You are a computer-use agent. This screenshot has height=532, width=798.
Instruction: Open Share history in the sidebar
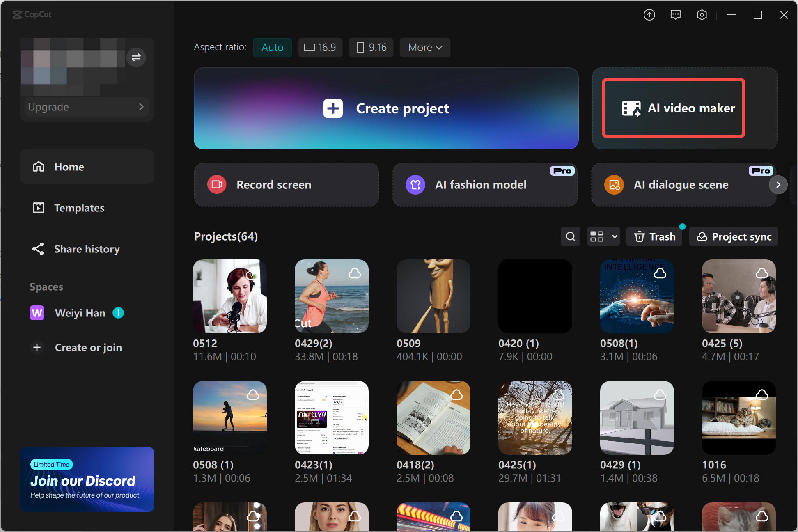pyautogui.click(x=87, y=249)
